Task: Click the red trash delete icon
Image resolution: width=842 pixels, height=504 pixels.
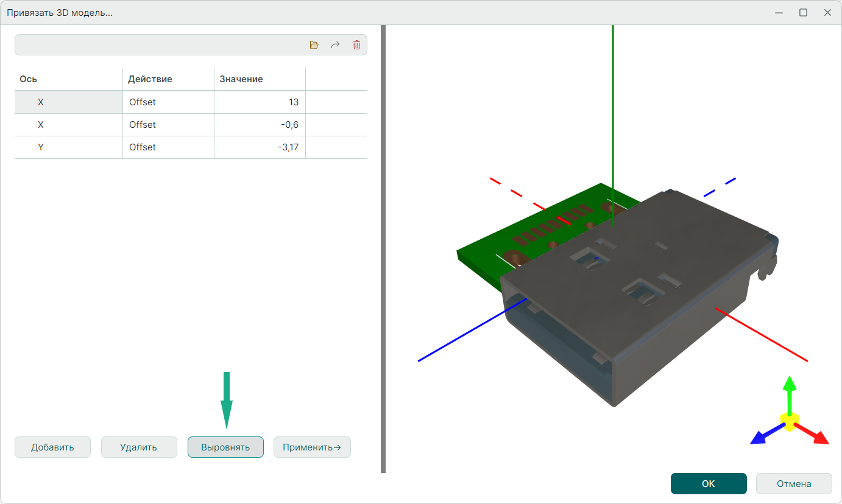Action: [x=357, y=45]
